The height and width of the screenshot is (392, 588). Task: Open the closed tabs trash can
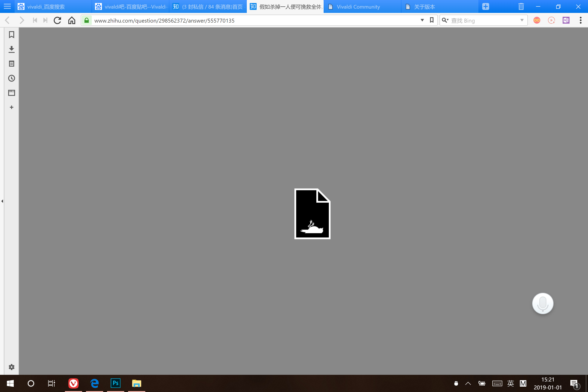pyautogui.click(x=521, y=7)
